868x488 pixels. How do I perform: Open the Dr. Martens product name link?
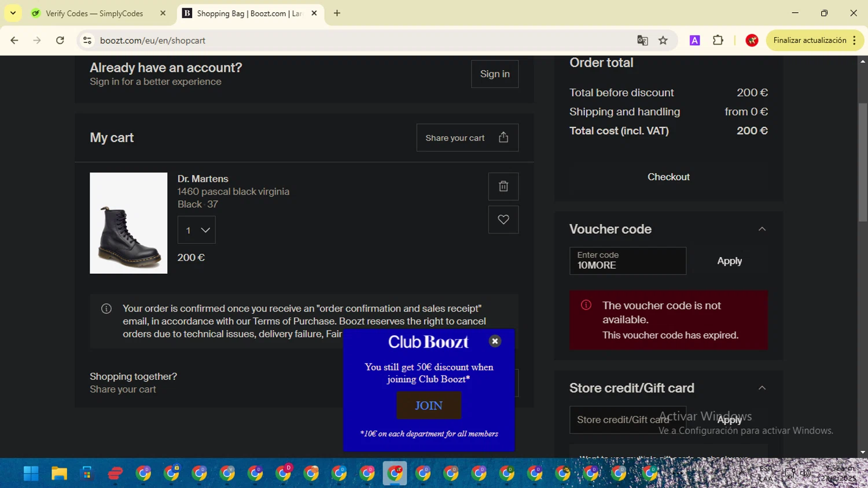(203, 179)
